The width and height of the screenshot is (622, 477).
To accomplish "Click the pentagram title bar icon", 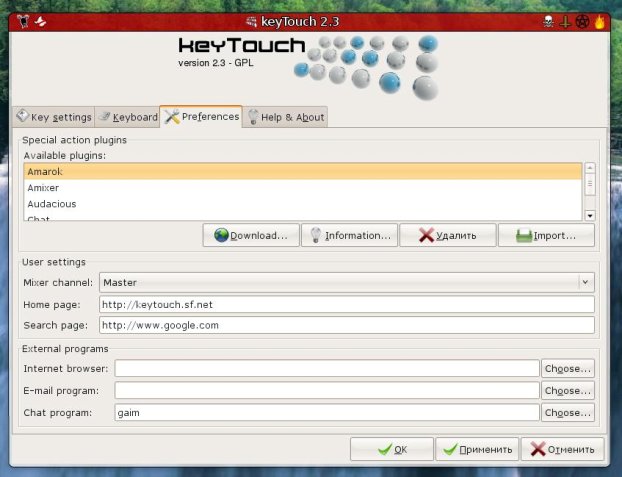I will pos(582,21).
